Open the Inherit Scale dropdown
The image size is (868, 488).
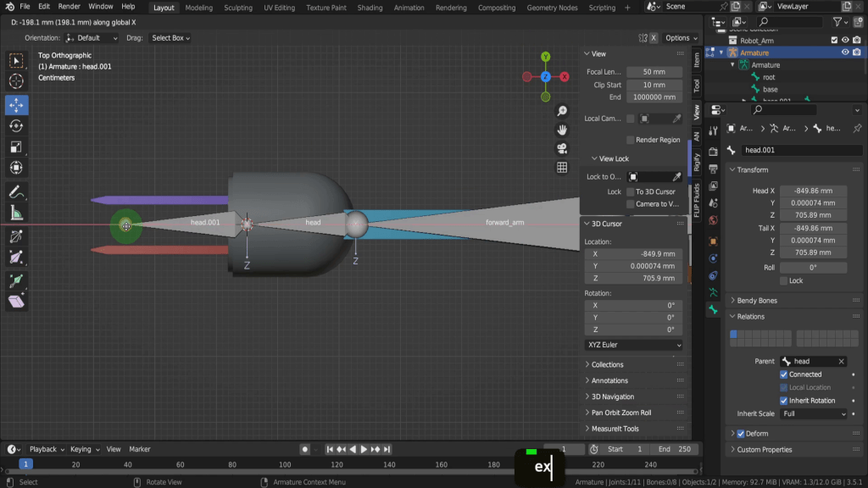pyautogui.click(x=814, y=414)
